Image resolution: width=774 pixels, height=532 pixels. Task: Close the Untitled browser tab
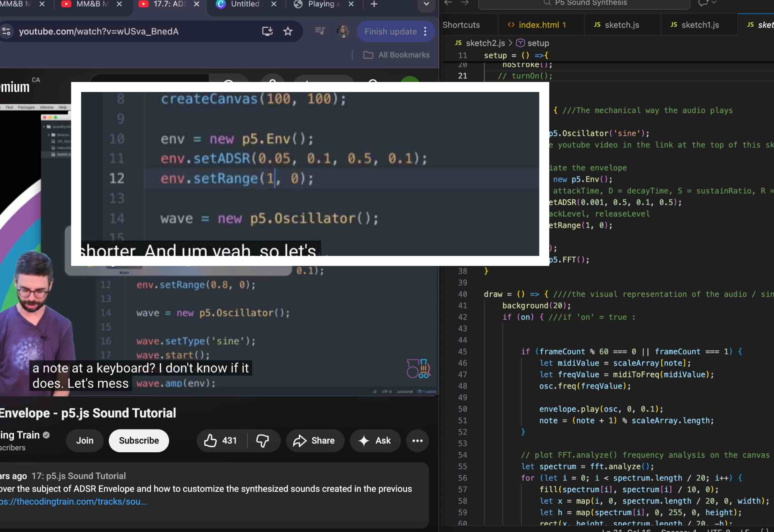tap(274, 4)
